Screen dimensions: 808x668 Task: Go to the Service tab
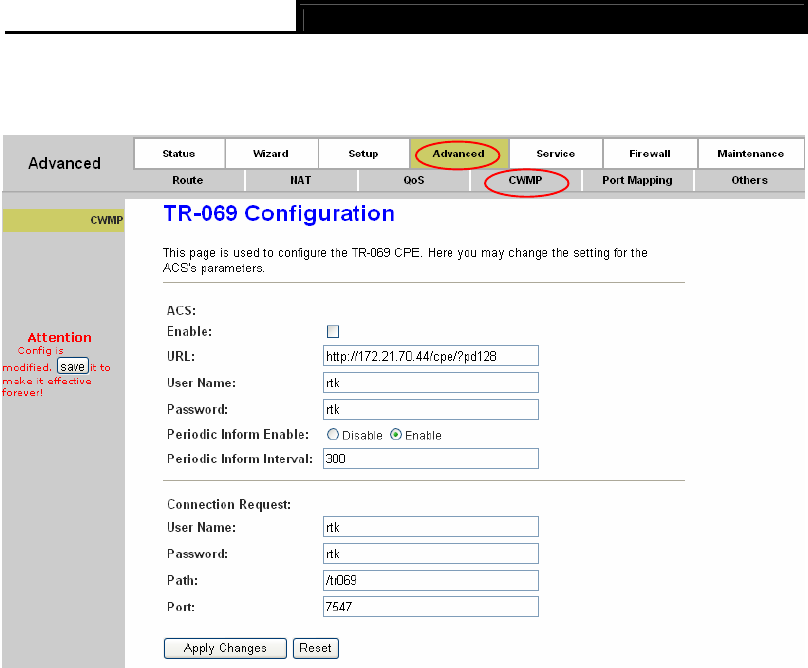pyautogui.click(x=556, y=154)
